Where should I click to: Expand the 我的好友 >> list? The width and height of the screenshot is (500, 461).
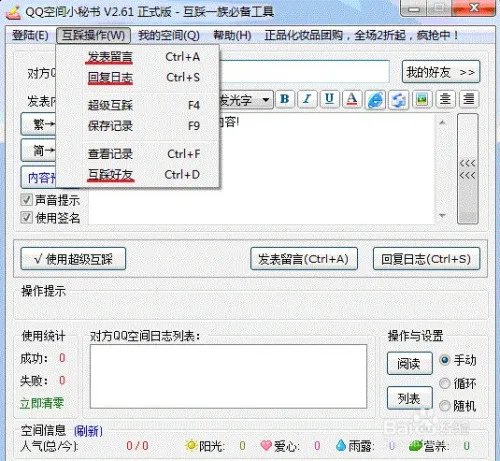[441, 72]
